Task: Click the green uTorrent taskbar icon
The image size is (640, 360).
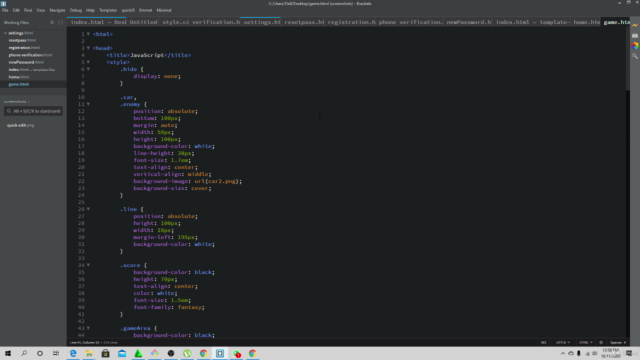Action: pyautogui.click(x=187, y=353)
